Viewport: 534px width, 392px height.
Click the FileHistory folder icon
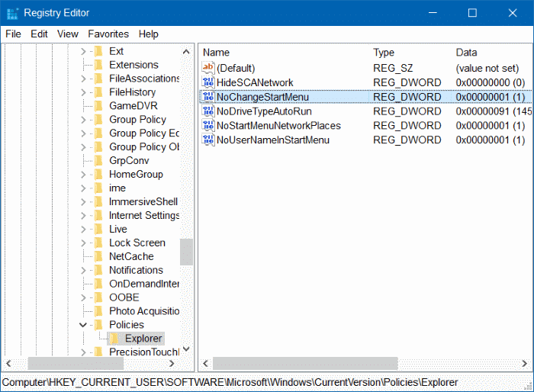tap(98, 92)
